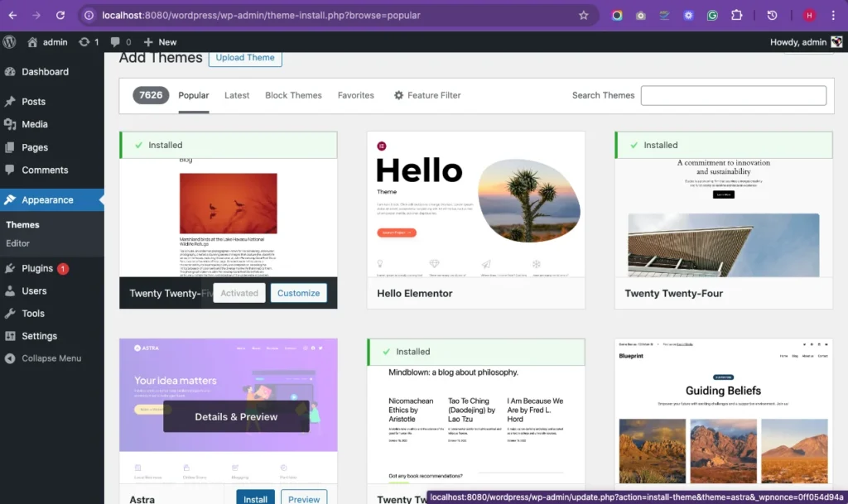Open the browser three-dot menu
Screen dimensions: 848x504
click(832, 15)
